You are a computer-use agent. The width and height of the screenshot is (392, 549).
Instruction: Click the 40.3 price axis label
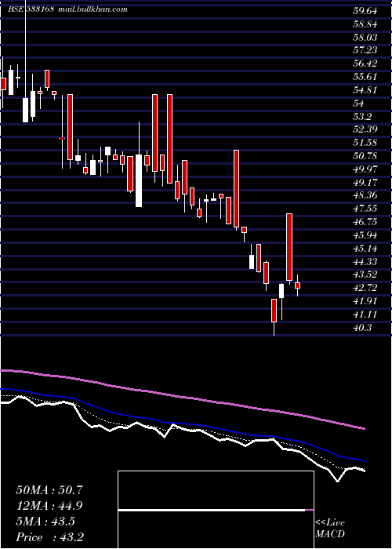(x=363, y=328)
